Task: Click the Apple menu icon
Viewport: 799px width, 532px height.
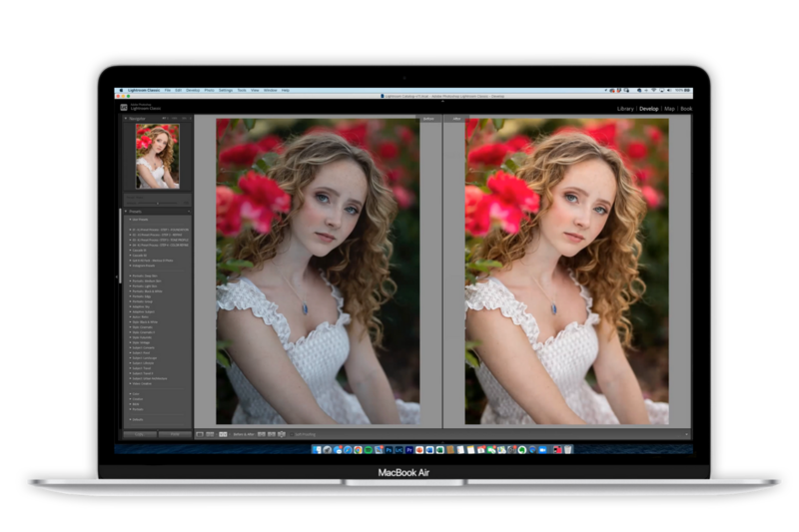Action: click(x=121, y=90)
